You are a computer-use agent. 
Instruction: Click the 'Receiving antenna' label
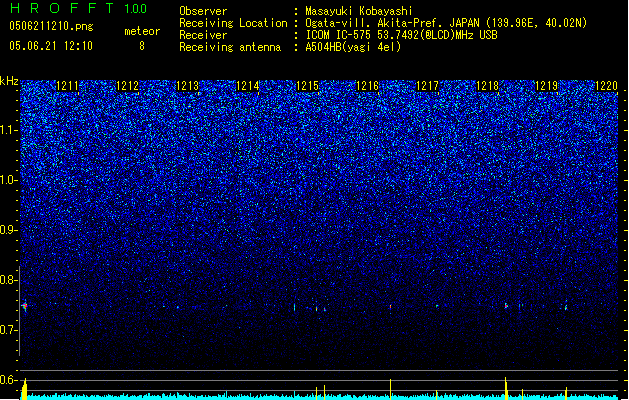coord(230,47)
